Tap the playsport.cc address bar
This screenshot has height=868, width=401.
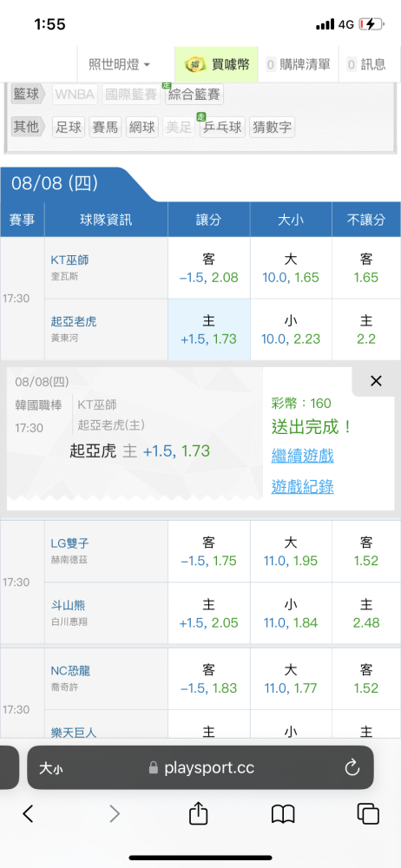coord(200,768)
